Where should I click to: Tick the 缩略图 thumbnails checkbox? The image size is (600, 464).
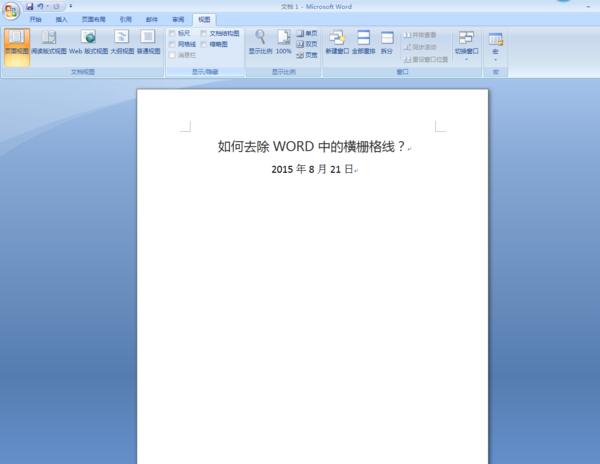pos(204,44)
